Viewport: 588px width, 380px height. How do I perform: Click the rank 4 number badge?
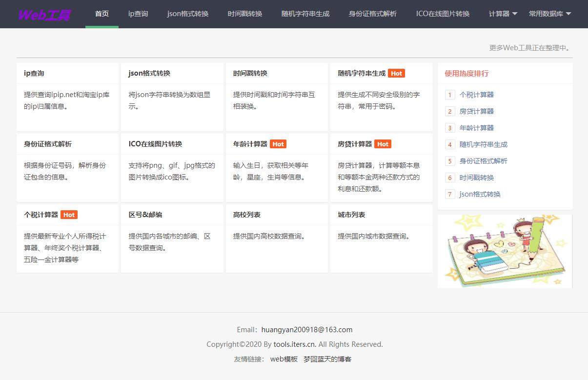pyautogui.click(x=450, y=144)
